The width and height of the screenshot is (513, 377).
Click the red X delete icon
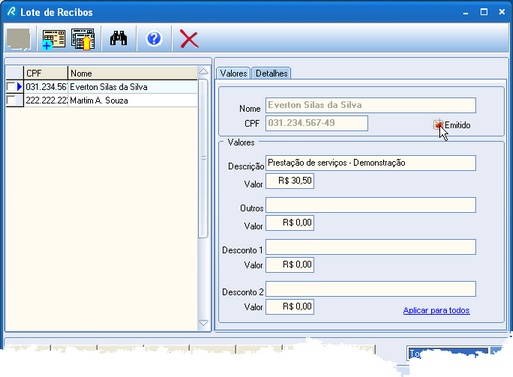189,39
